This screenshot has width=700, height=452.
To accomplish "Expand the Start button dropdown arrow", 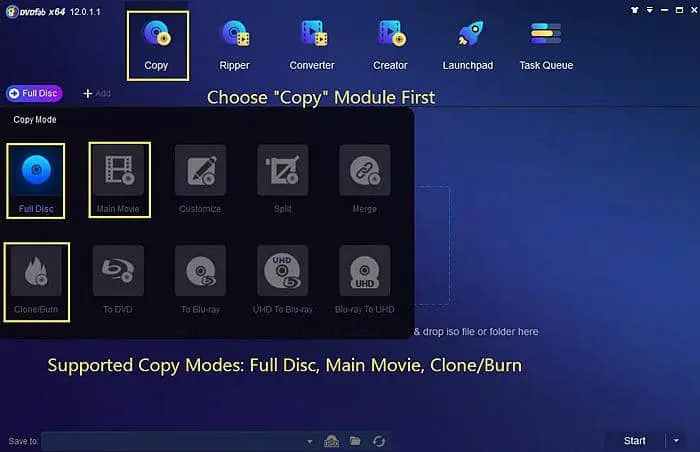I will pos(676,441).
